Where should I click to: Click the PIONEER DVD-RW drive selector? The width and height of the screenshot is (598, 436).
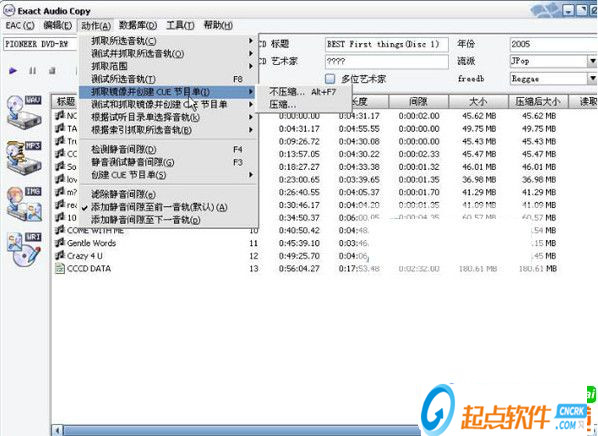click(x=40, y=44)
